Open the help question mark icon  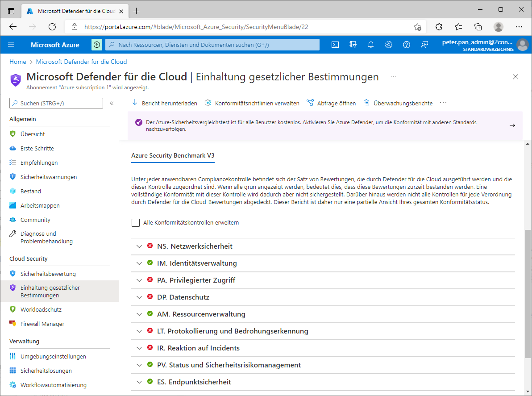pyautogui.click(x=407, y=45)
